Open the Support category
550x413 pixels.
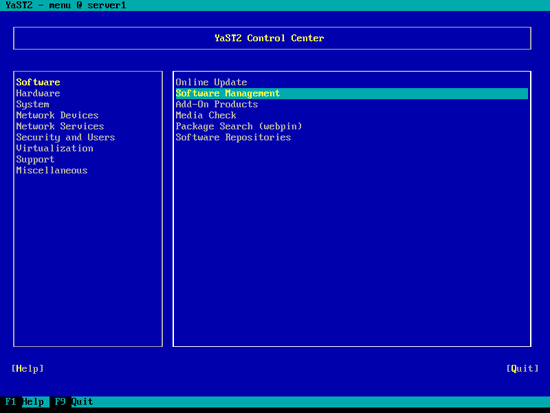coord(35,160)
